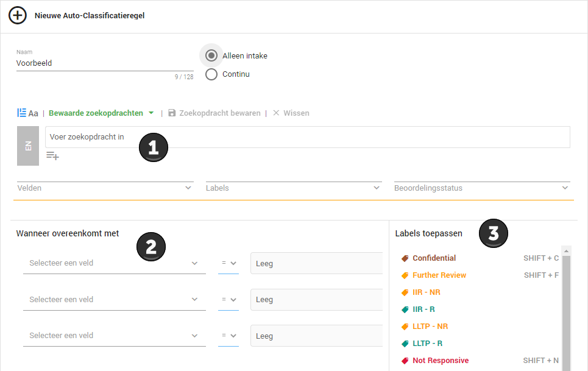Image resolution: width=588 pixels, height=371 pixels.
Task: Toggle the Aa case sensitivity icon
Action: 34,113
